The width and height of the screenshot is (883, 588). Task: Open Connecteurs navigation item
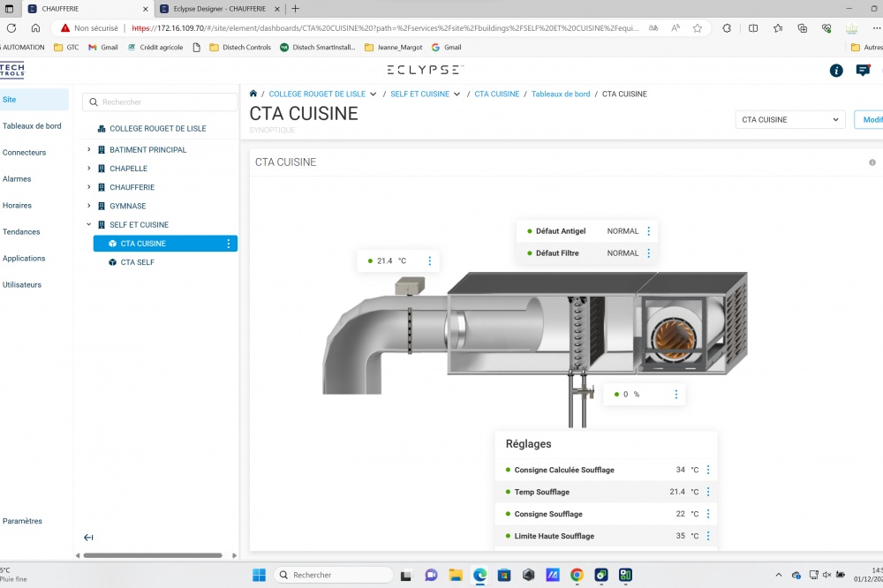[24, 152]
